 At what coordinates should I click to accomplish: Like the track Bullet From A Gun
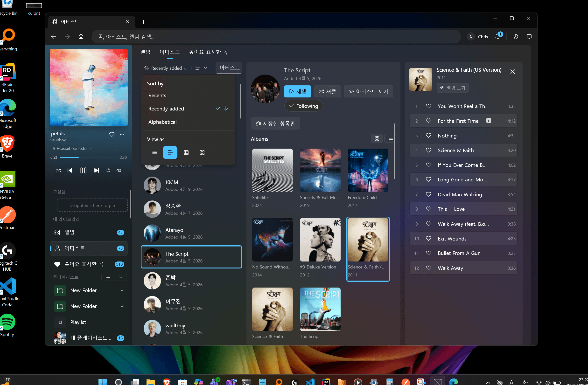pyautogui.click(x=429, y=253)
